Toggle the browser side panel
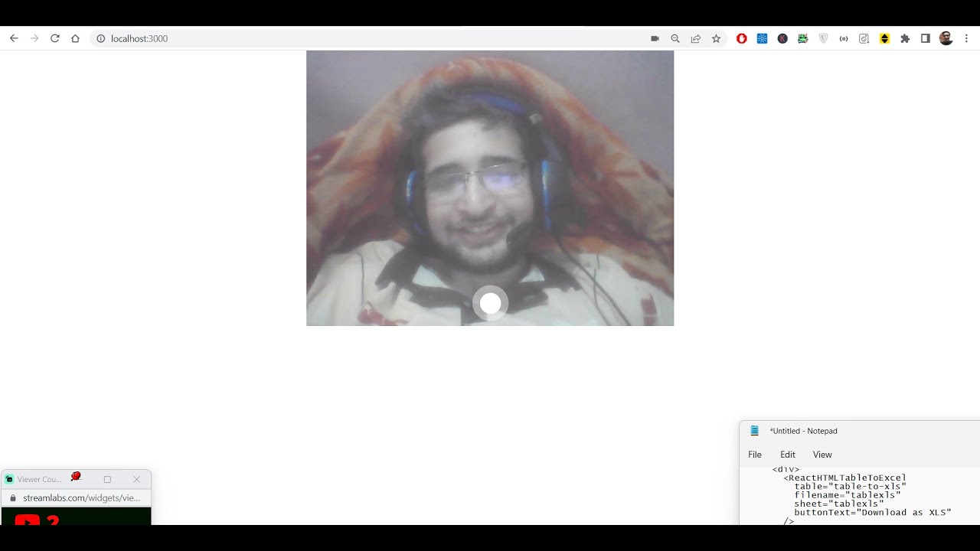 pyautogui.click(x=926, y=38)
